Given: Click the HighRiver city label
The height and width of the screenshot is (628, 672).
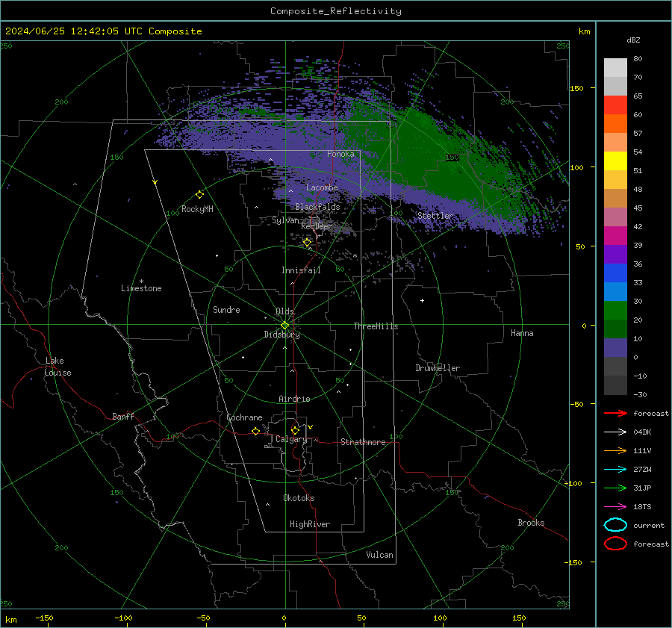Looking at the screenshot, I should [x=310, y=524].
